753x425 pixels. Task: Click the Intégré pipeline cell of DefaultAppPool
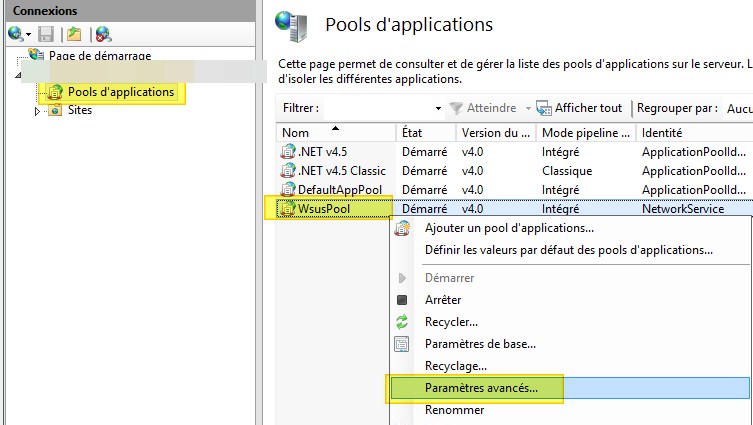click(560, 190)
